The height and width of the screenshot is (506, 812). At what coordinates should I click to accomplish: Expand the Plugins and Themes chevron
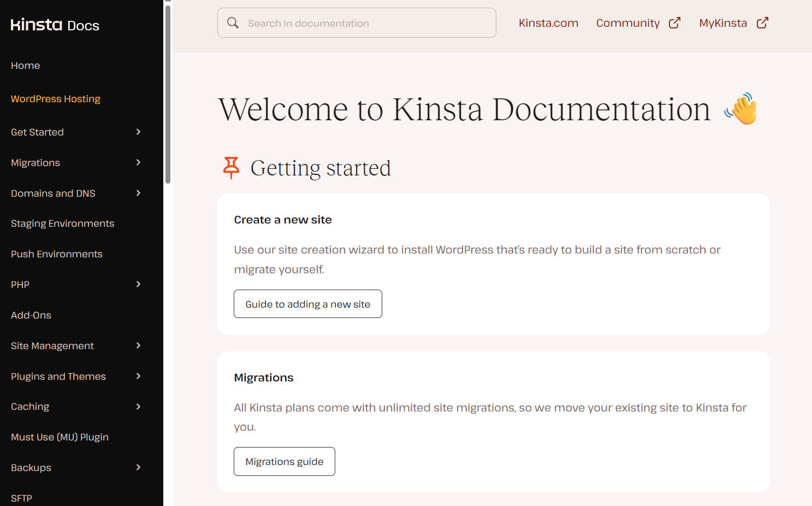(138, 376)
